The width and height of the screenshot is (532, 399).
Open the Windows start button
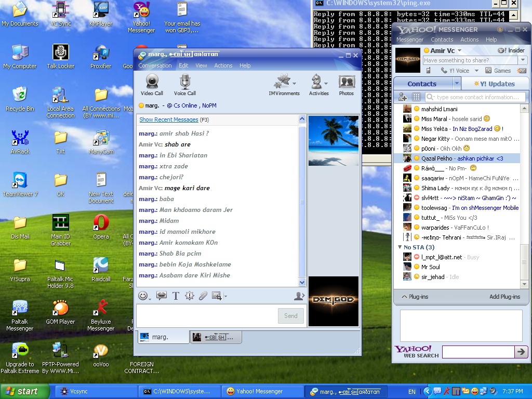[x=24, y=391]
